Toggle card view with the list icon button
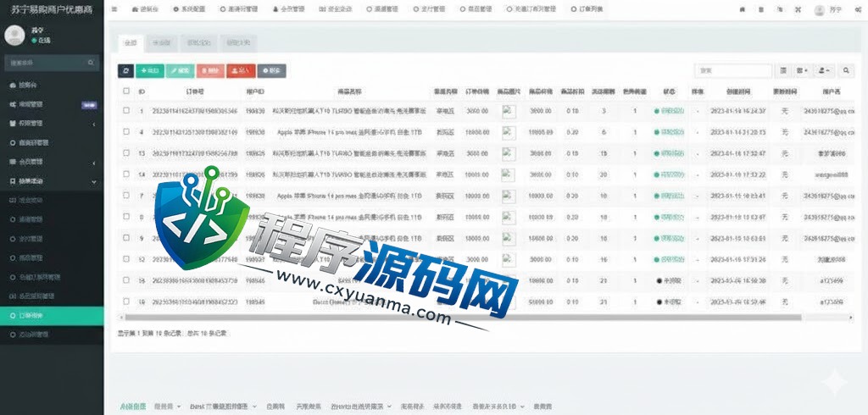The height and width of the screenshot is (415, 868). 783,71
